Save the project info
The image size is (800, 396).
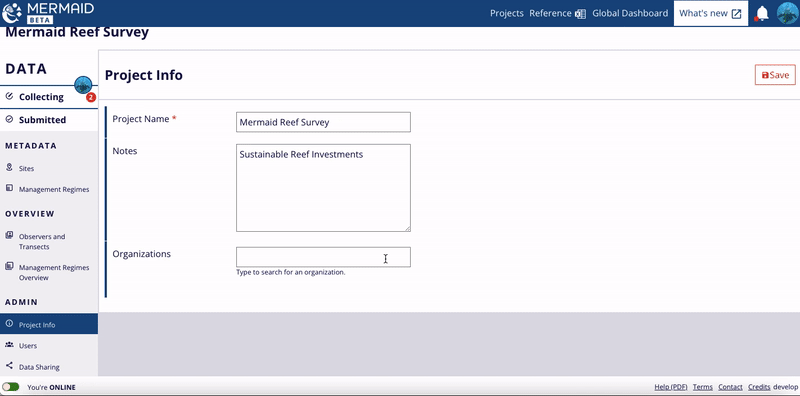[775, 75]
